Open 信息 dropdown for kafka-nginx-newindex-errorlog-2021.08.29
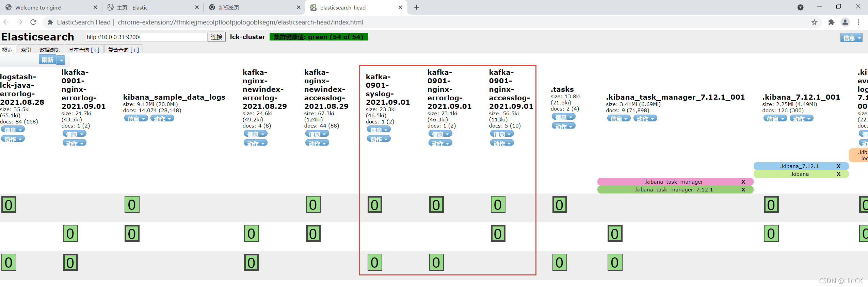868x287 pixels. click(256, 134)
